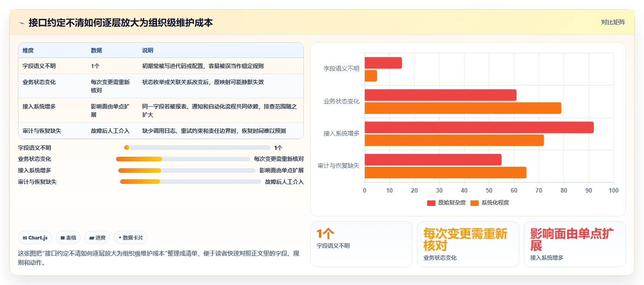
Task: Click the red bar for 接入系统增多
Action: pos(479,127)
